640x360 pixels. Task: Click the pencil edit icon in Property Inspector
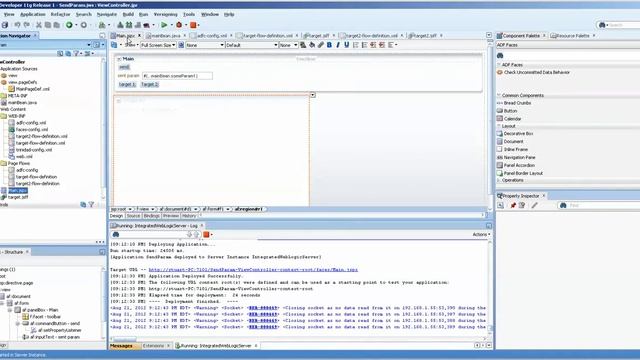534,205
